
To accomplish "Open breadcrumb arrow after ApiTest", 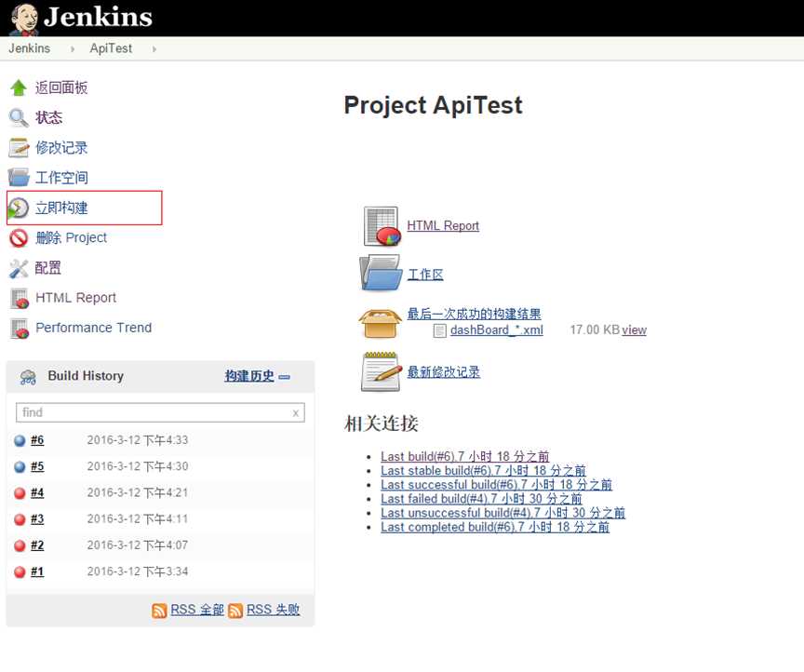I will 154,48.
